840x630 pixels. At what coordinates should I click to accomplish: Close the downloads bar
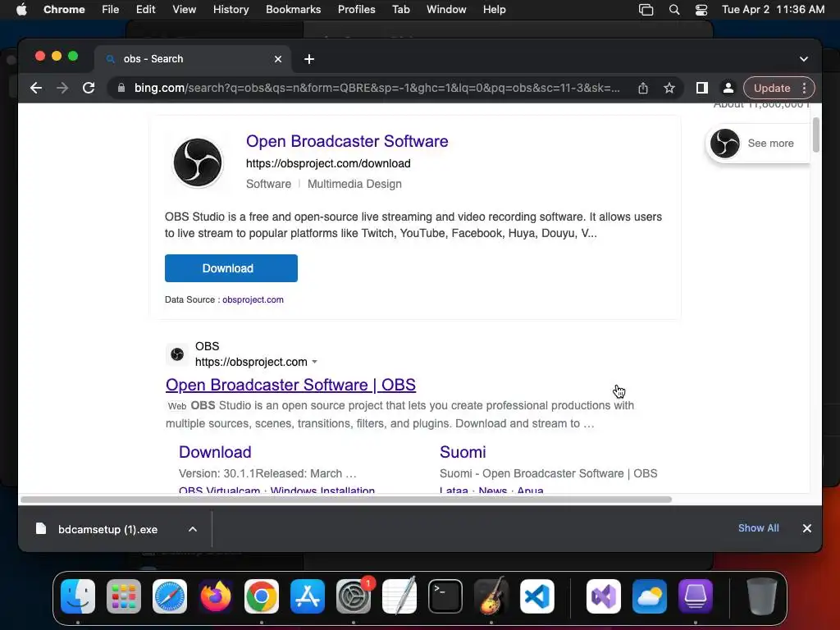click(x=807, y=528)
